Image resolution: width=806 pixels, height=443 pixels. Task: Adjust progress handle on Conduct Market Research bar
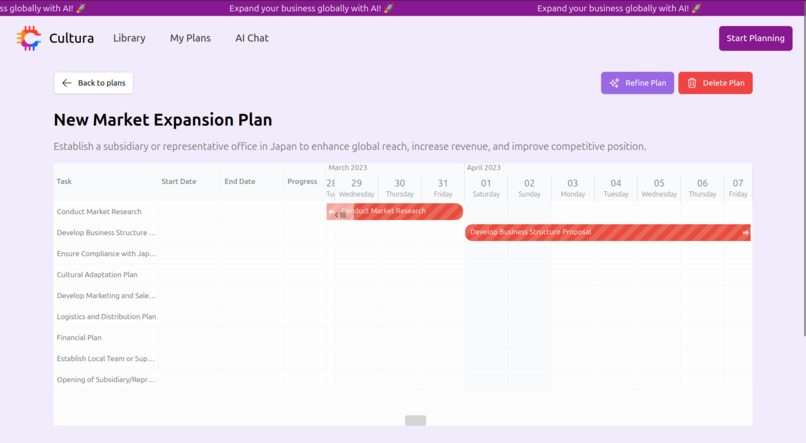[x=340, y=215]
